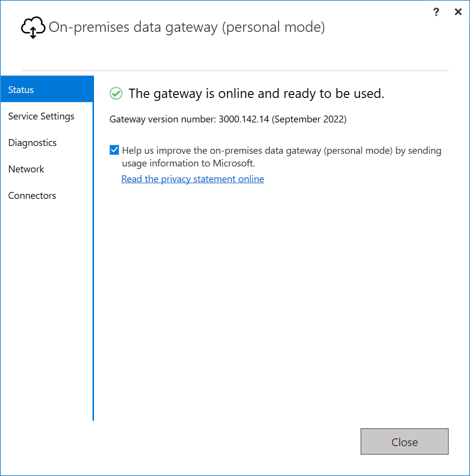This screenshot has width=470, height=476.
Task: View the Connectors section
Action: click(32, 195)
